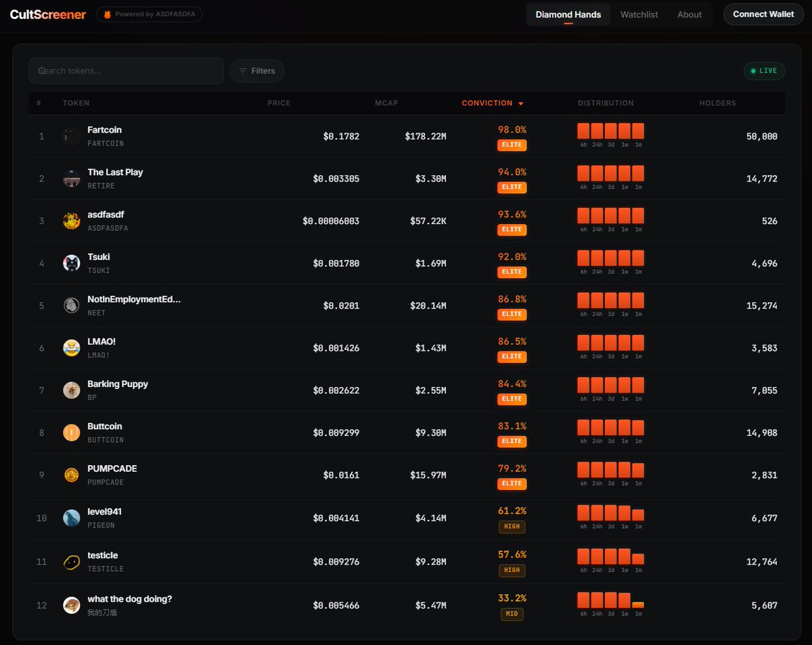Click the LMAO! emoji avatar
The height and width of the screenshot is (645, 812).
(72, 348)
